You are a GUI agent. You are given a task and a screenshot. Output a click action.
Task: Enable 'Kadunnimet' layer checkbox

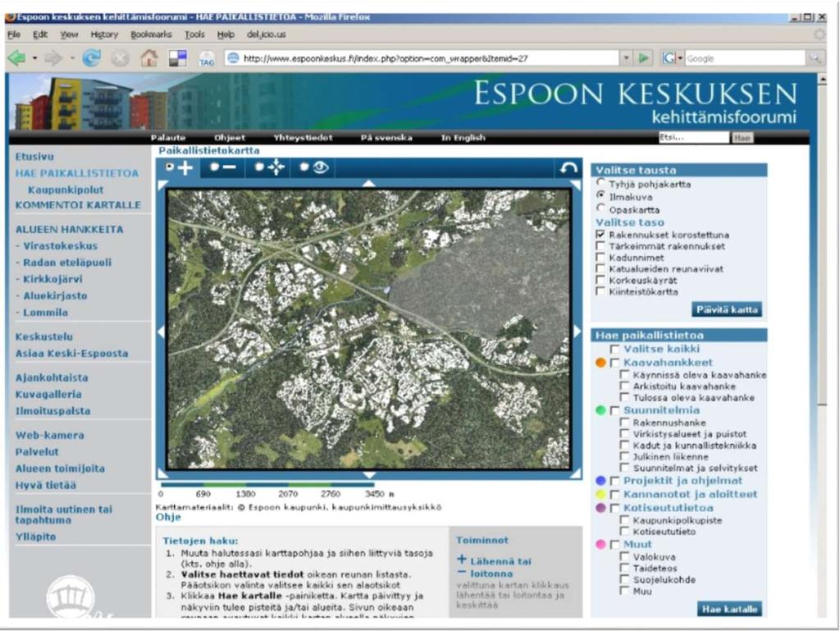(600, 257)
